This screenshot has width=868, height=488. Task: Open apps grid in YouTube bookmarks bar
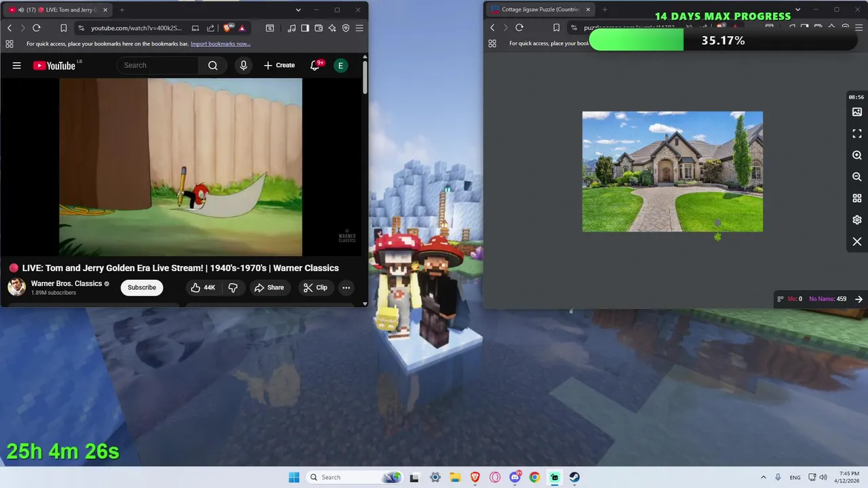[9, 43]
